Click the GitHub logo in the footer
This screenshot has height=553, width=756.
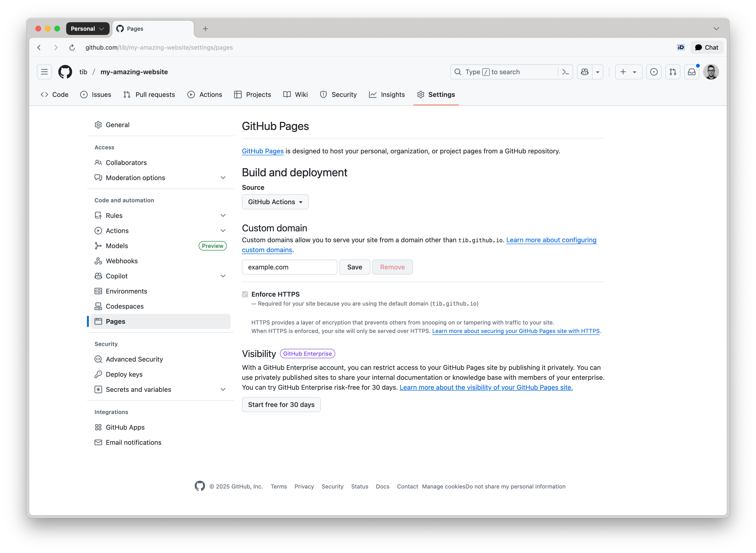point(200,486)
